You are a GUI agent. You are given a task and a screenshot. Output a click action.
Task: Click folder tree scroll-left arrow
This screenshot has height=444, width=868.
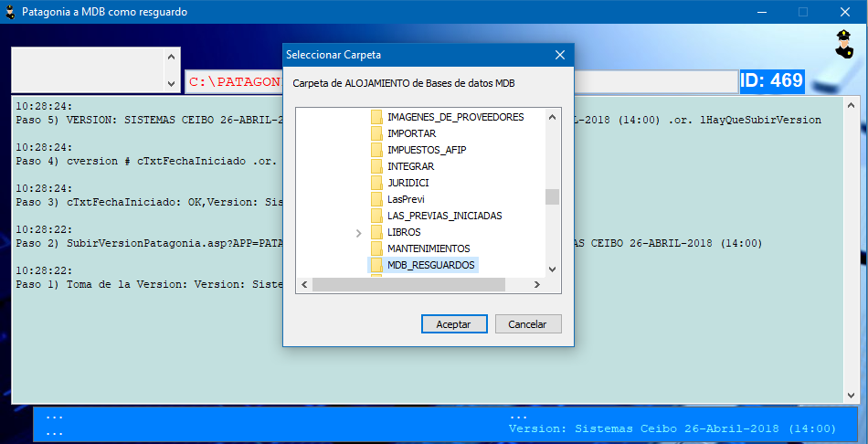point(304,284)
